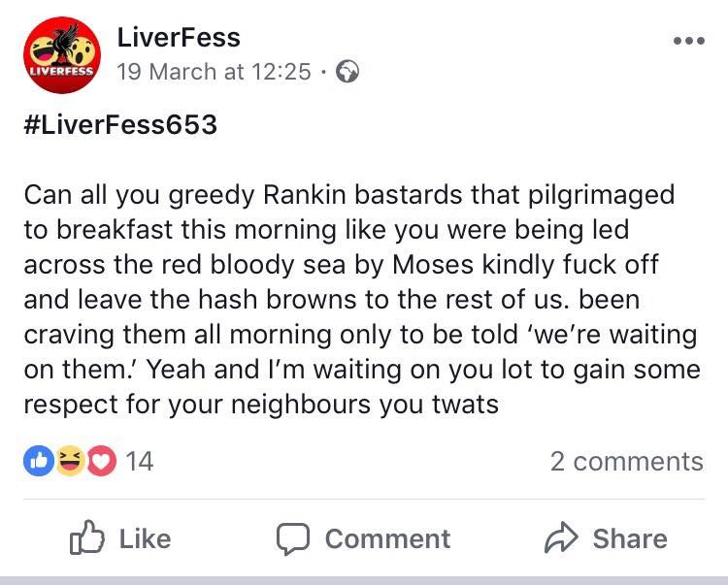728x585 pixels.
Task: Click the blue thumbs-up reaction icon
Action: click(39, 461)
